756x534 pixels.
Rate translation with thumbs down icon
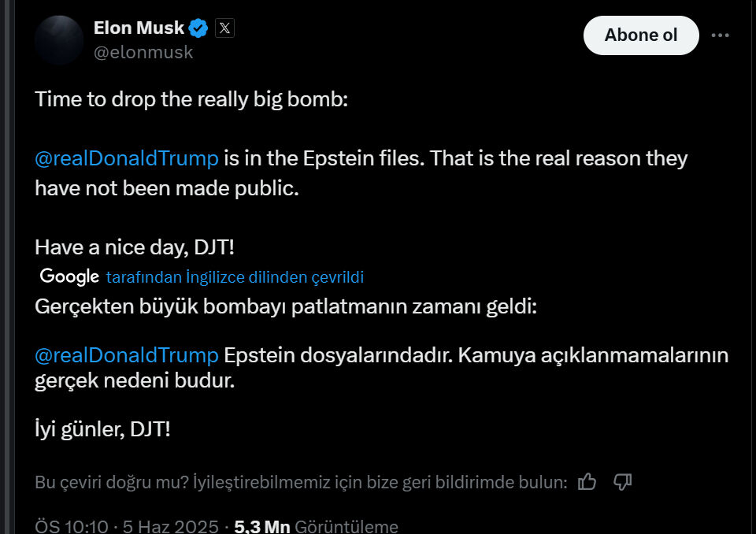point(622,482)
